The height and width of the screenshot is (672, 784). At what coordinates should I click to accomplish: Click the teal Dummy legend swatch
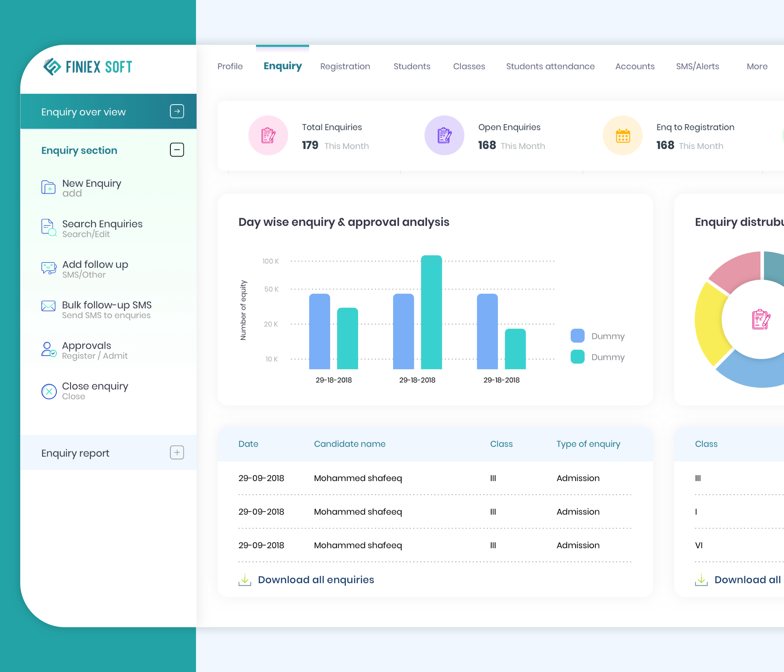[x=577, y=357]
